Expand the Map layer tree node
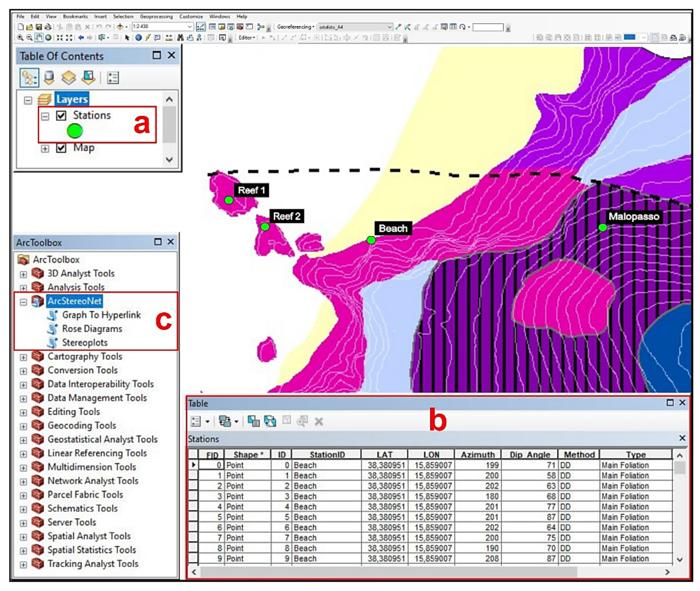Viewport: 700px width, 591px height. 45,149
